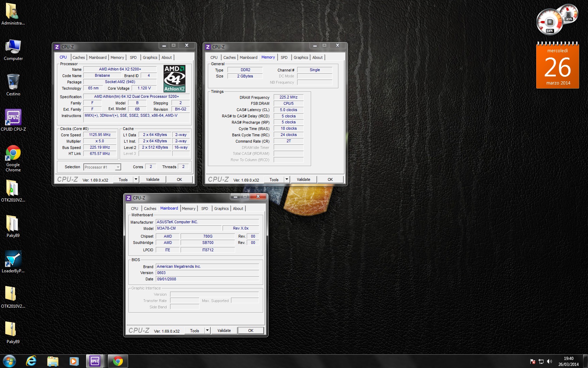Click the CPU-Z title icon in Mainboard window
588x368 pixels.
click(128, 198)
